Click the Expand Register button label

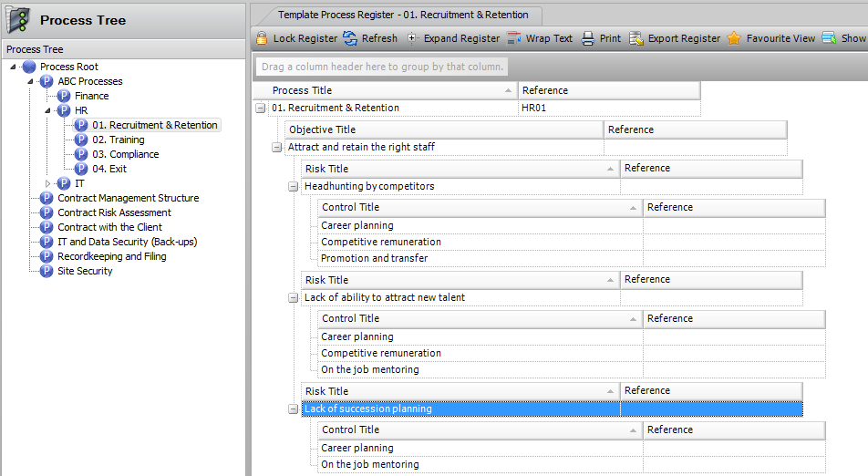point(461,38)
